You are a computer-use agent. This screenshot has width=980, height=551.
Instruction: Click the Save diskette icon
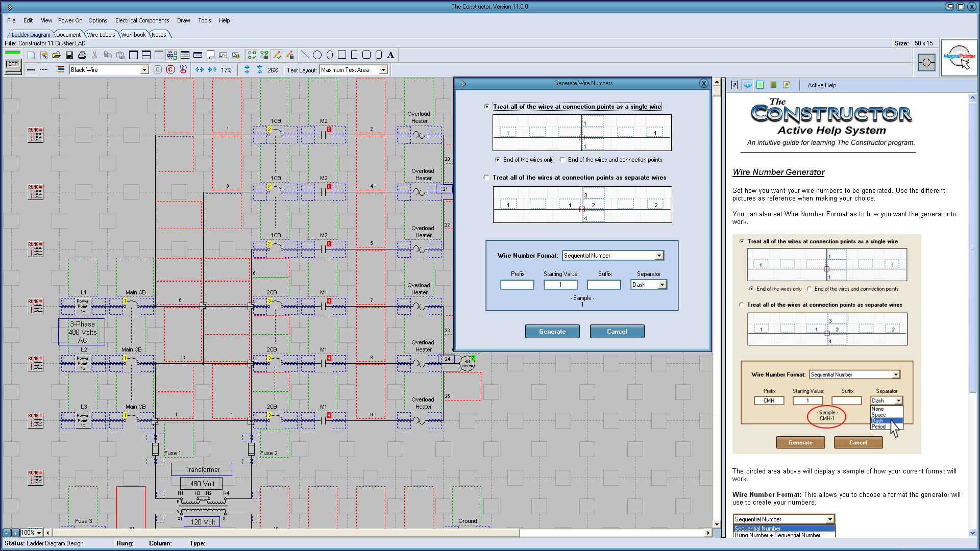point(69,55)
